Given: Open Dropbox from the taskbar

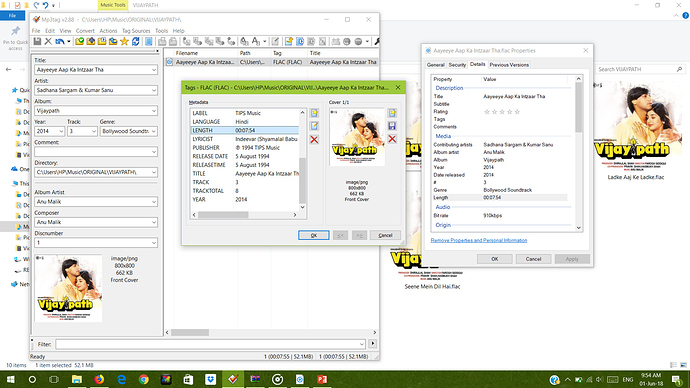Looking at the screenshot, I should [x=210, y=379].
